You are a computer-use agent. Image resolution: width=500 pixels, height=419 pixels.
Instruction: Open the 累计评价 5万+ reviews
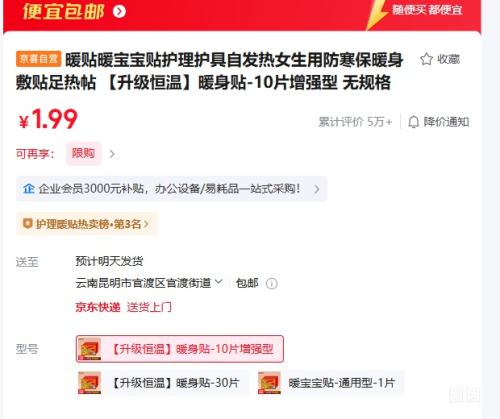(355, 122)
